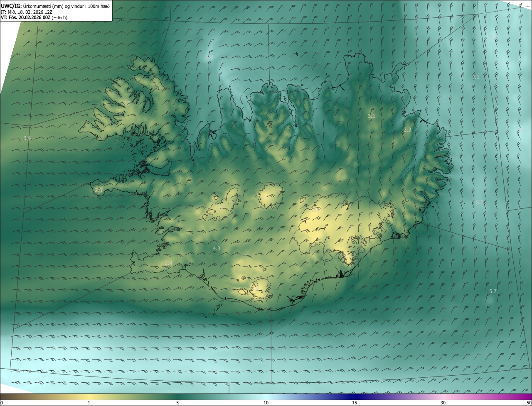
Task: Click the 'VT: Fös. 20.02.2026 00Z (+36 h)' line
Action: pyautogui.click(x=34, y=17)
